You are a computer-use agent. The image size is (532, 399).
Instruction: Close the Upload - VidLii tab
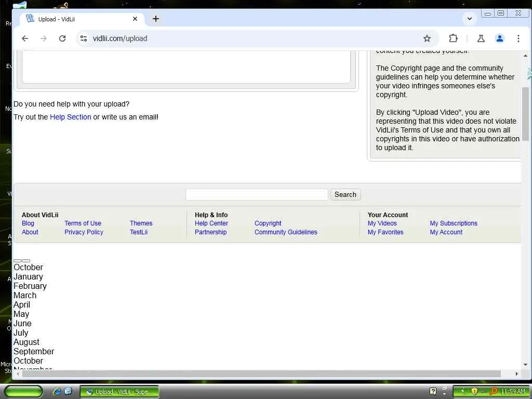(135, 19)
